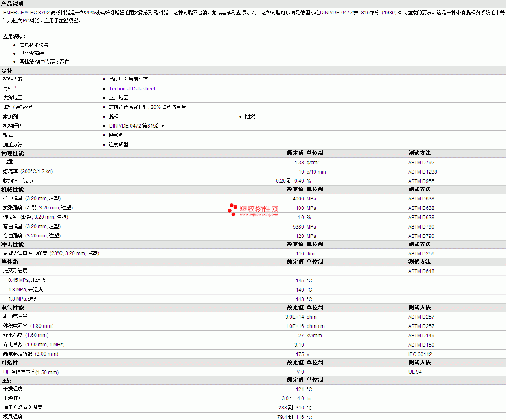Click the 介电常数 row label
This screenshot has height=420, width=506.
[x=34, y=345]
